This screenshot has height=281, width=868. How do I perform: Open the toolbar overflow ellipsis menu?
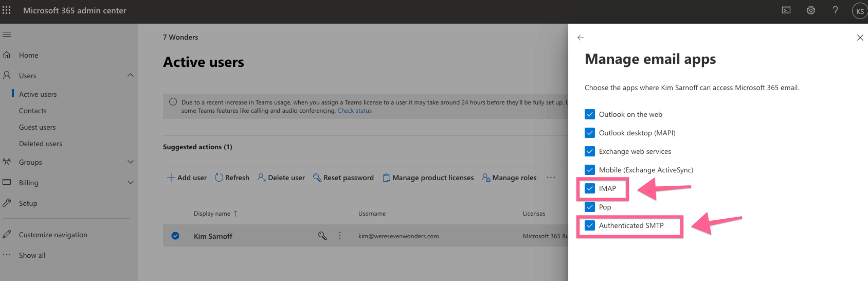coord(551,178)
